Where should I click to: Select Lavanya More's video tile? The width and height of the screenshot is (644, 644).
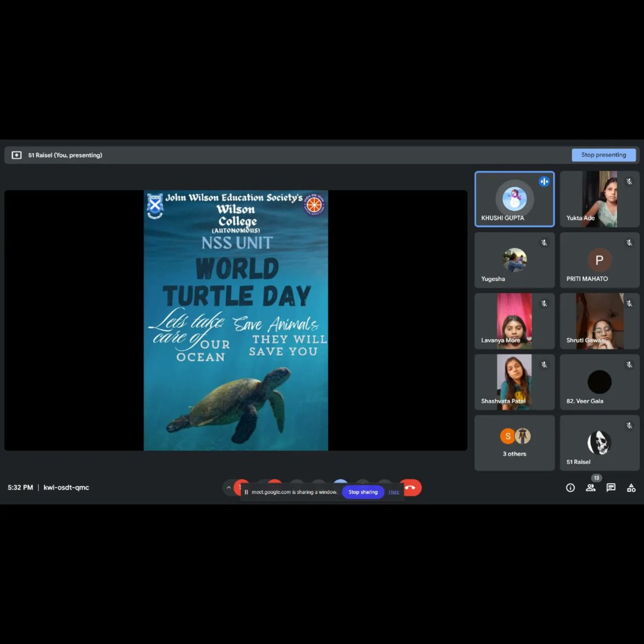coord(515,321)
